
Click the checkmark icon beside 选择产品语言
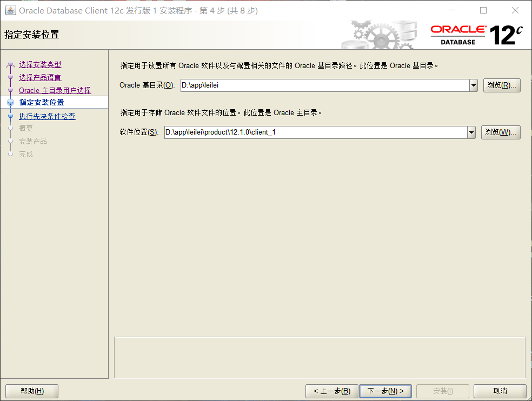tap(10, 77)
